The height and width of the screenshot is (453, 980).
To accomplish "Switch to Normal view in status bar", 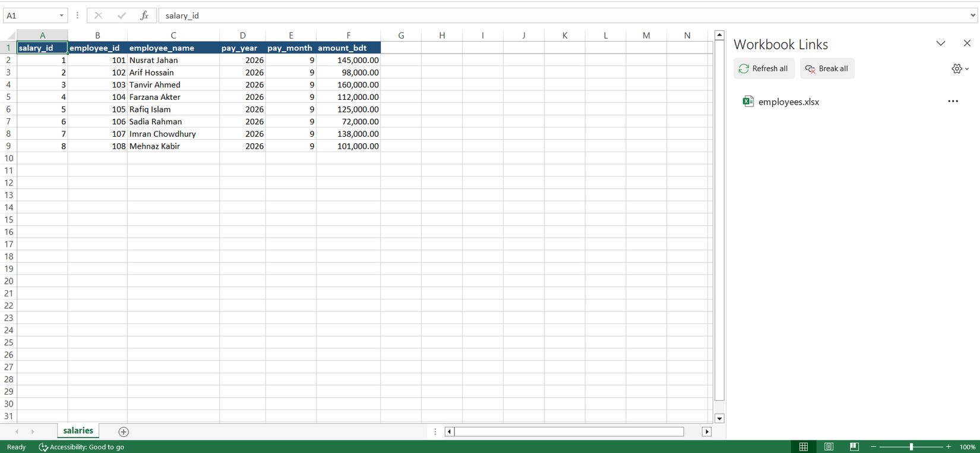I will point(804,447).
